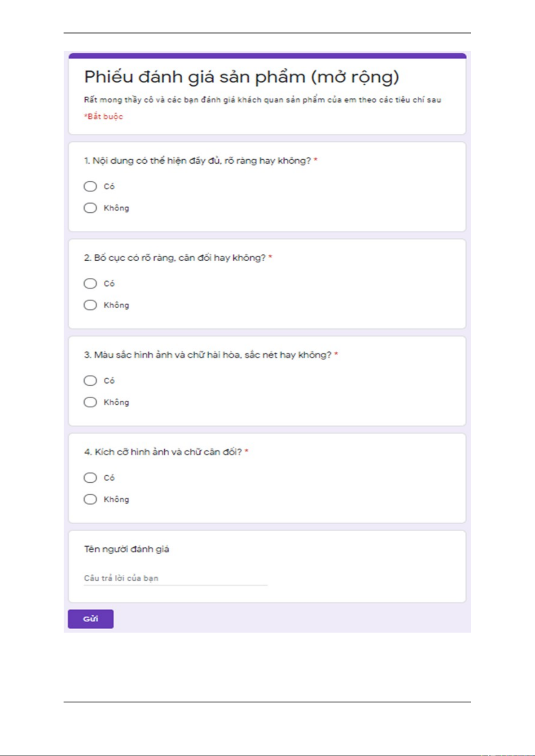Image resolution: width=535 pixels, height=756 pixels.
Task: Click question 1 text "Nội dung có thể hiện đầy đủ"
Action: [x=197, y=161]
